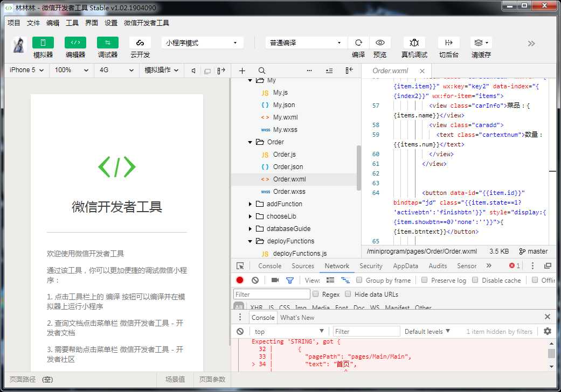Viewport: 561px width, 392px height.
Task: Click the red network record button
Action: click(x=240, y=280)
